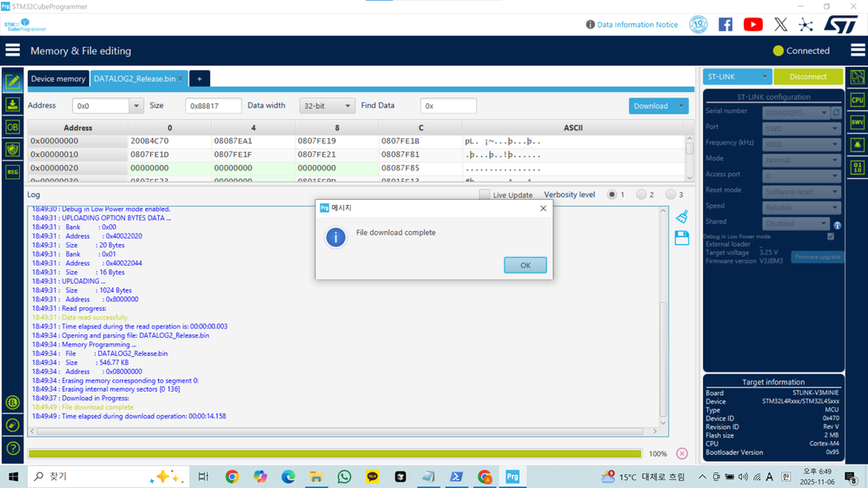Open the Windows Start menu
This screenshot has height=488, width=868.
(x=13, y=477)
